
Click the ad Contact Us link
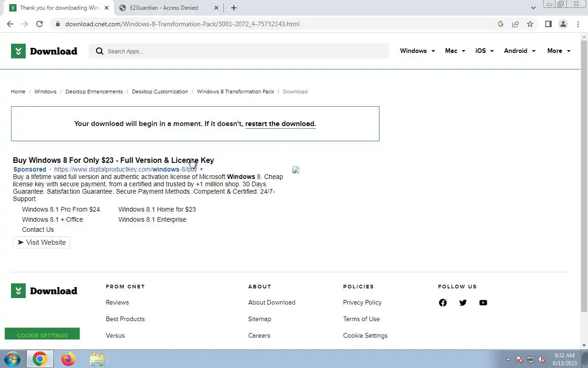(x=38, y=230)
